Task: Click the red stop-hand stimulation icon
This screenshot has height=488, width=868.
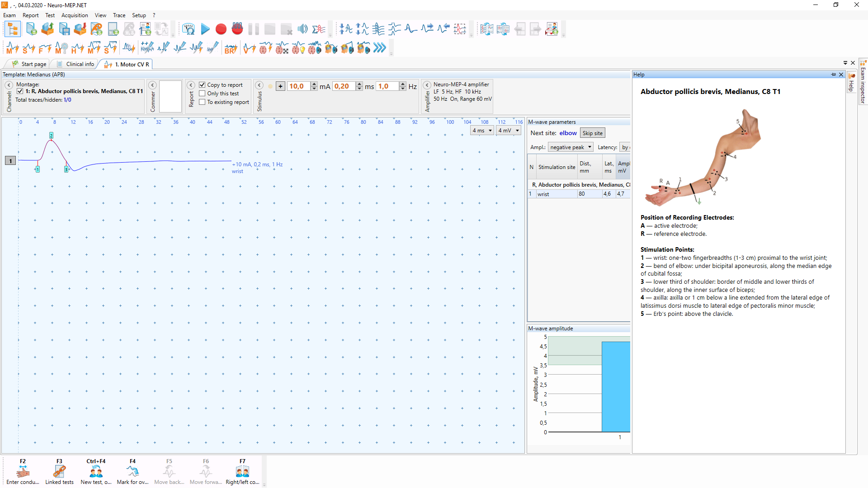Action: point(237,29)
